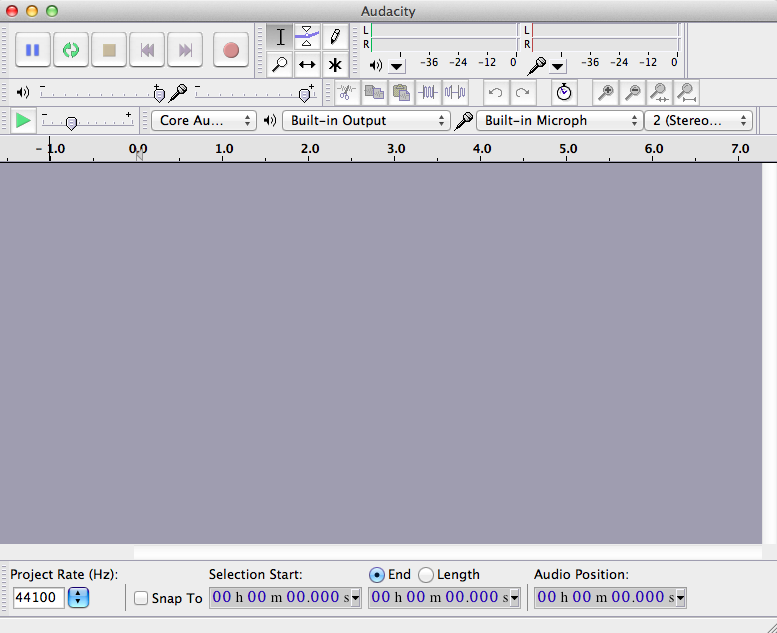The width and height of the screenshot is (777, 633).
Task: Click the red Record button
Action: (x=231, y=50)
